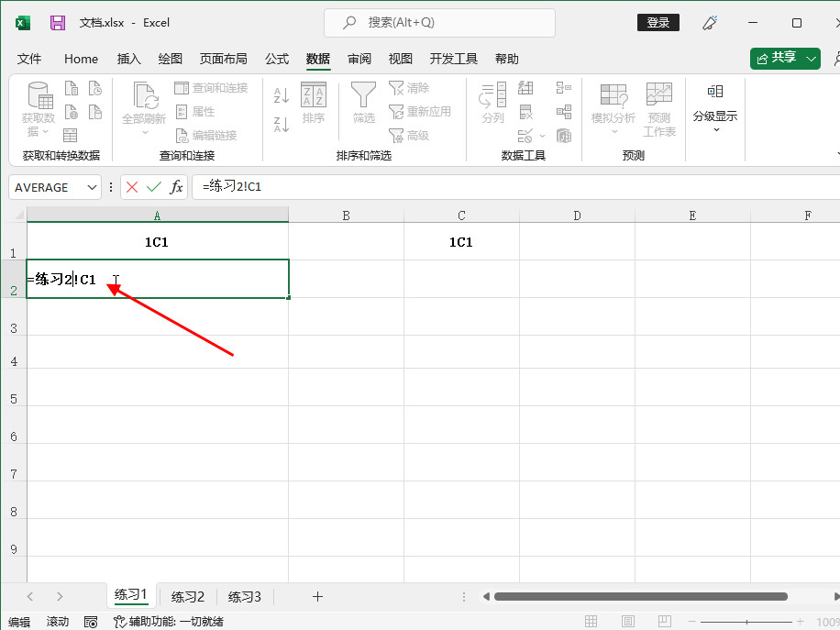Open Insert Function dialog via fx icon
This screenshot has height=630, width=840.
(x=176, y=187)
